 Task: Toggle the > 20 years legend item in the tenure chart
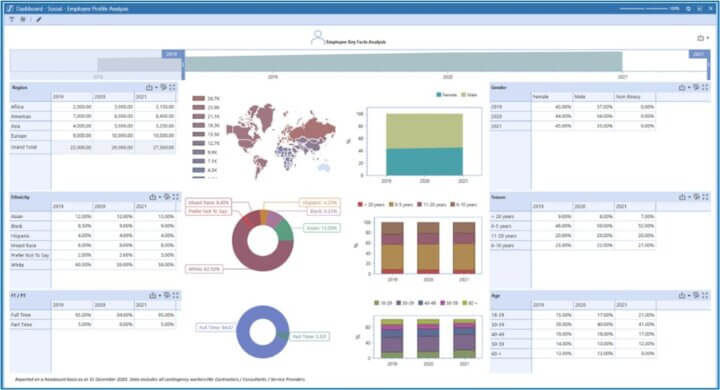(x=371, y=204)
